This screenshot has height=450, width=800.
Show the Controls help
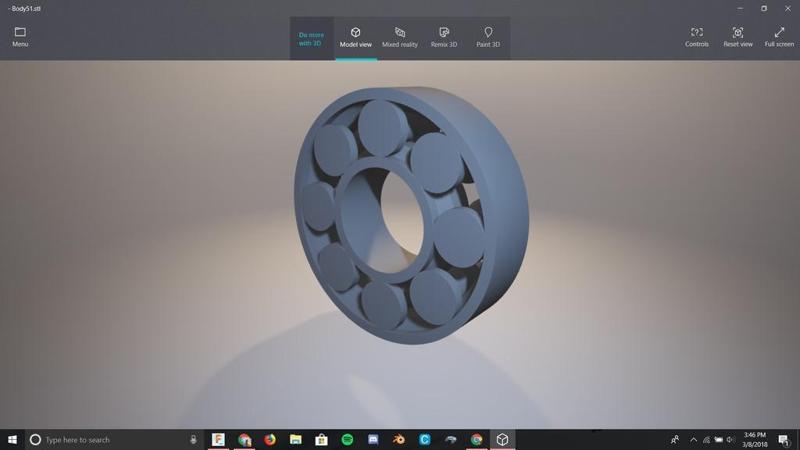[x=696, y=38]
